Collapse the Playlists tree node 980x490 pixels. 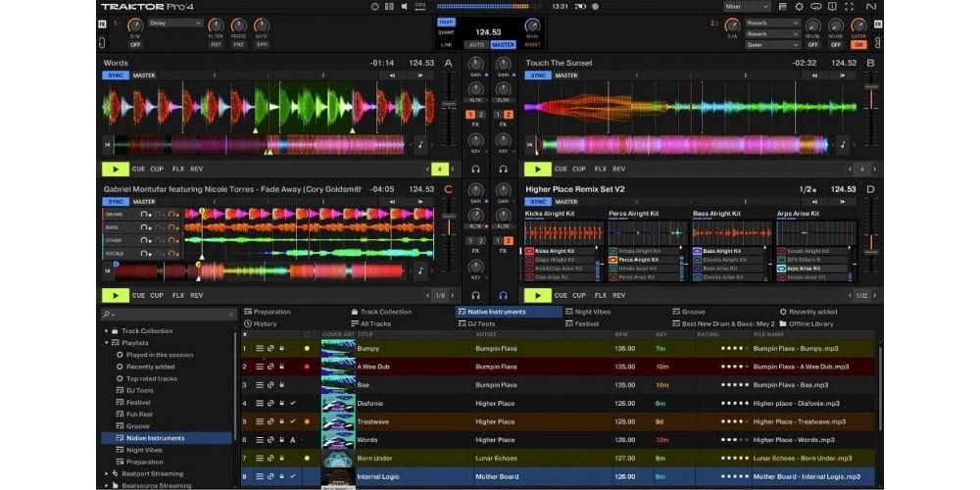[106, 343]
